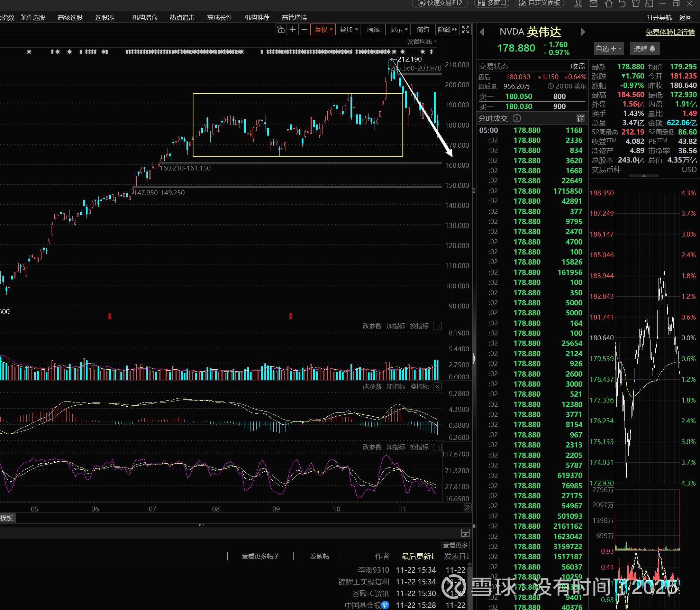Click the 提醒 bell alert button

pos(644,48)
